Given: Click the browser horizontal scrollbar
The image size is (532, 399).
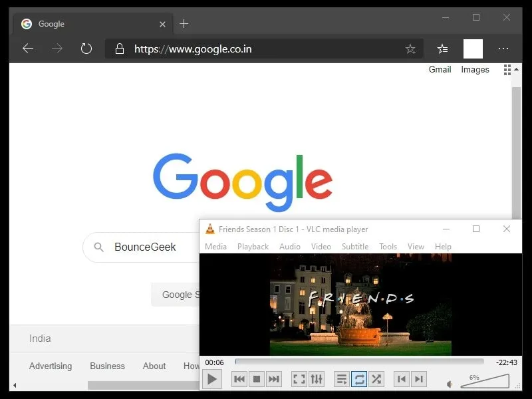Looking at the screenshot, I should (144, 385).
